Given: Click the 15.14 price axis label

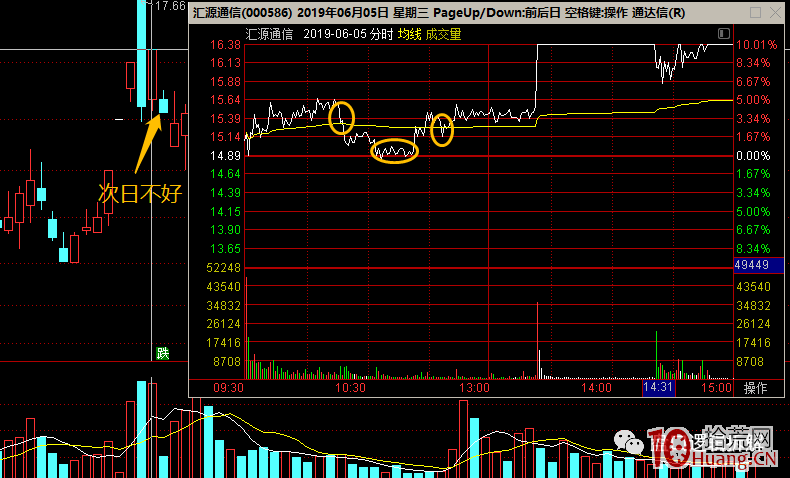Looking at the screenshot, I should click(225, 136).
